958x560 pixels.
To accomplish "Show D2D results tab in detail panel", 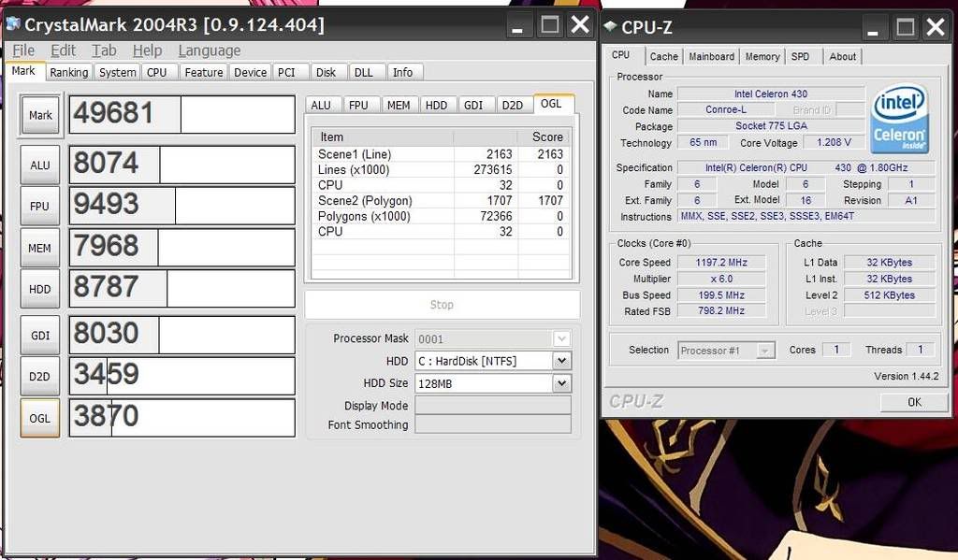I will click(513, 105).
